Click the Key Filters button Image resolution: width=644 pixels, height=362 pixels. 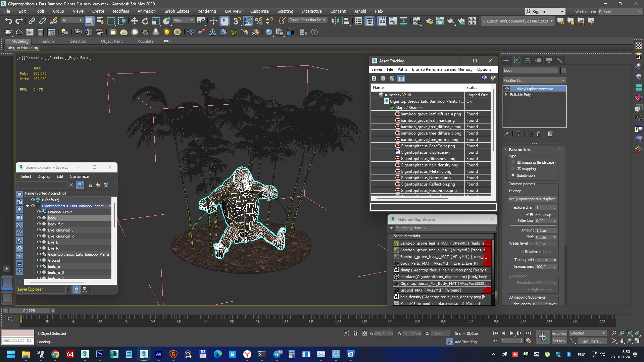tap(592, 341)
